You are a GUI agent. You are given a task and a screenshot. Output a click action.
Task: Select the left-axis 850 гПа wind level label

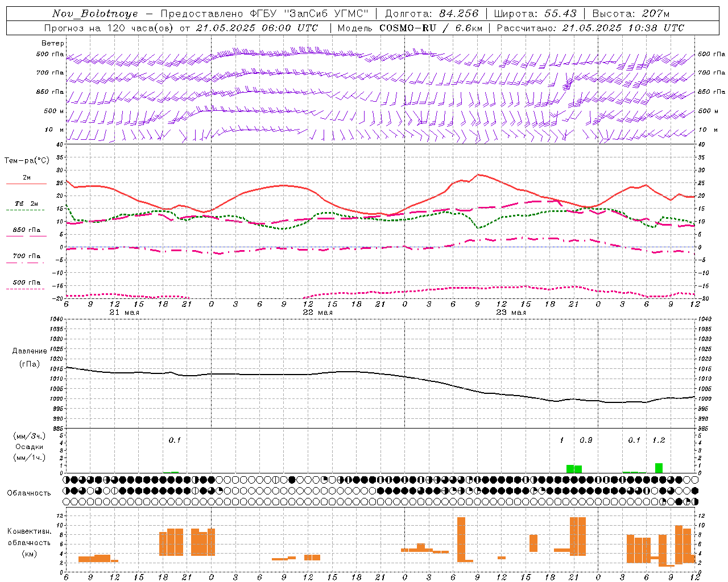click(x=50, y=92)
